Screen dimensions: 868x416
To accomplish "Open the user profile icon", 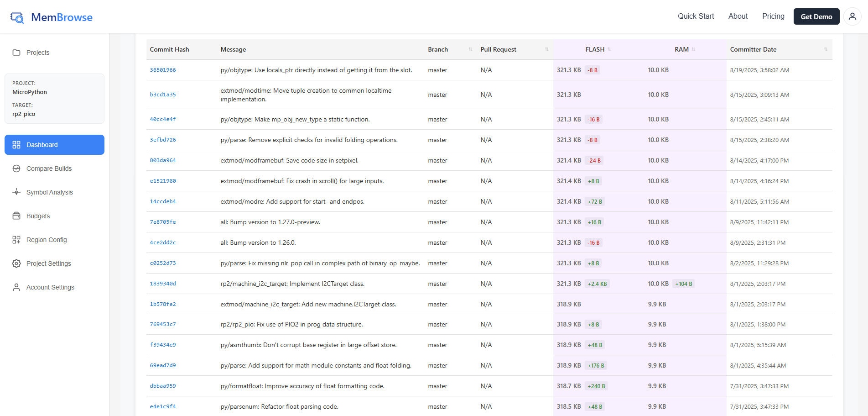I will click(852, 16).
